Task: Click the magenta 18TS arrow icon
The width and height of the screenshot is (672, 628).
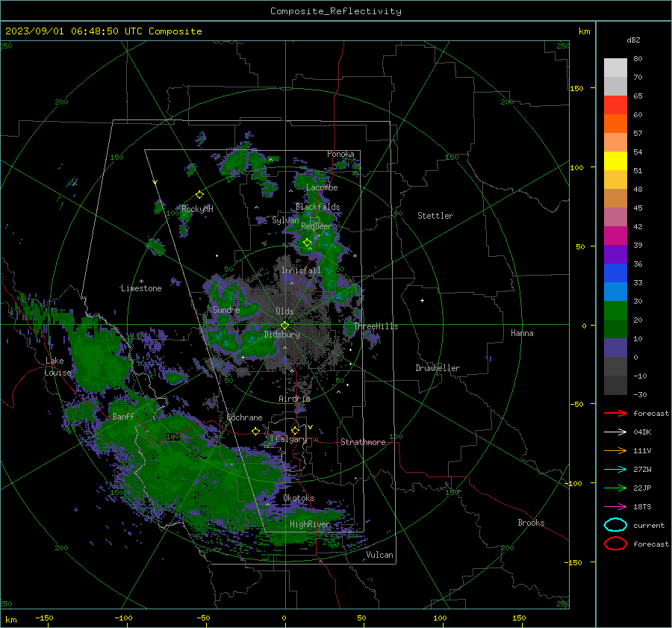Action: click(x=615, y=507)
